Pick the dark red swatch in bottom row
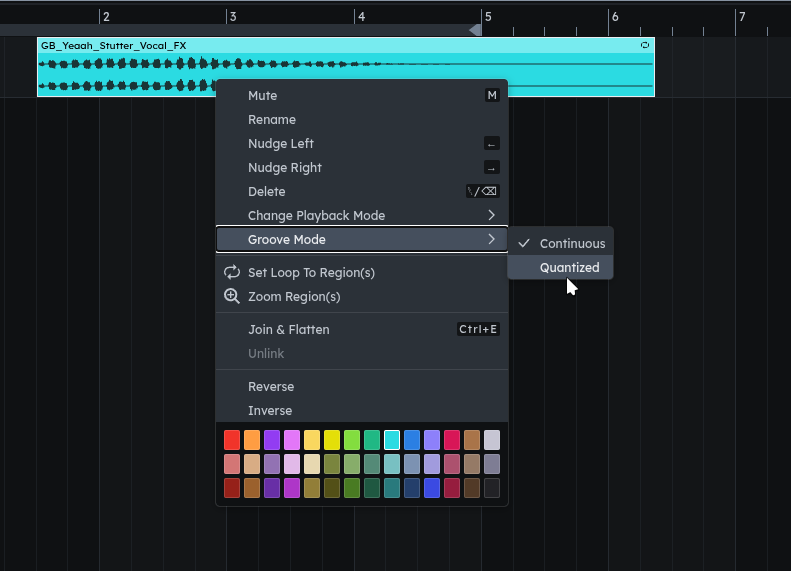 point(232,488)
